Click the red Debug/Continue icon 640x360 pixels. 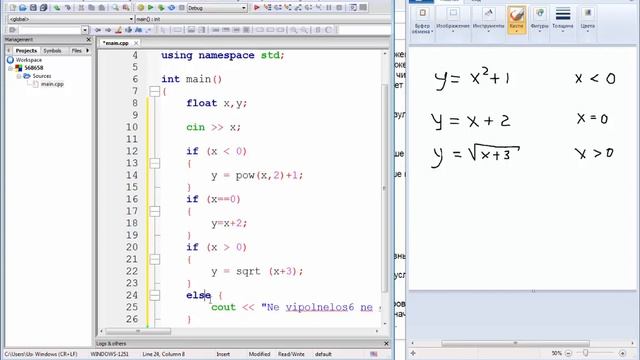click(x=257, y=8)
